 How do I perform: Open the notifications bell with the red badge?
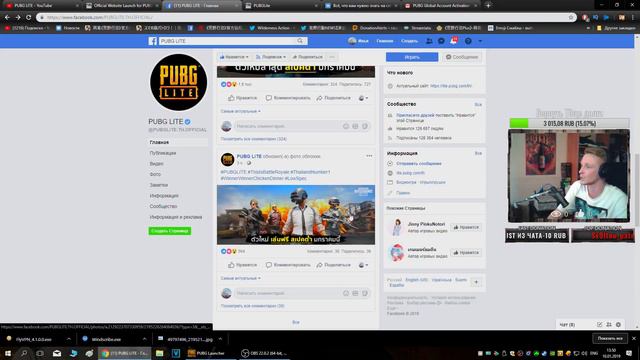(453, 41)
